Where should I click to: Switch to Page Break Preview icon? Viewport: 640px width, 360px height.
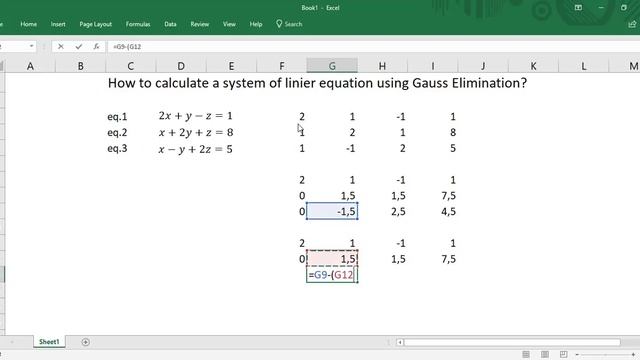(563, 354)
